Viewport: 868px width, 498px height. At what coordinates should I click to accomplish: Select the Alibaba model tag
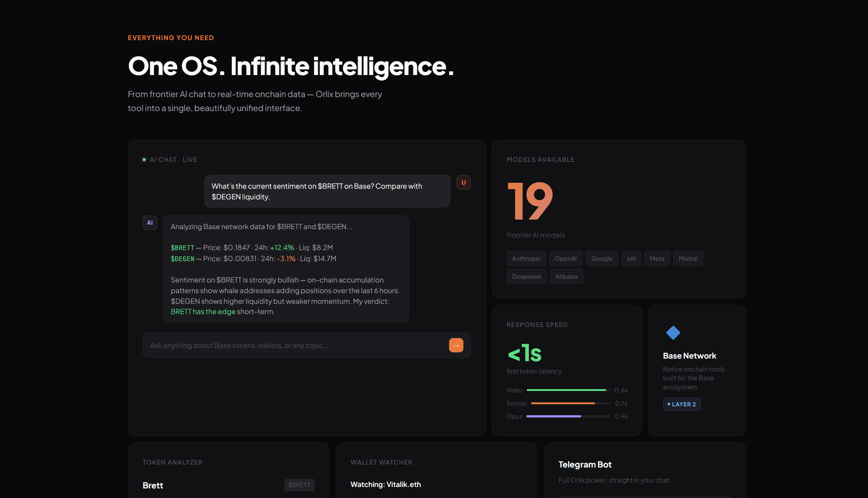[566, 277]
